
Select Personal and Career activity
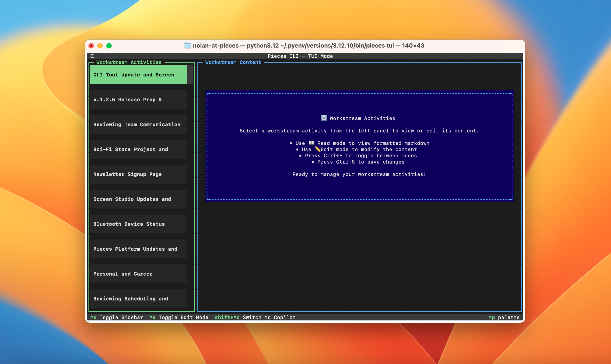(x=138, y=274)
